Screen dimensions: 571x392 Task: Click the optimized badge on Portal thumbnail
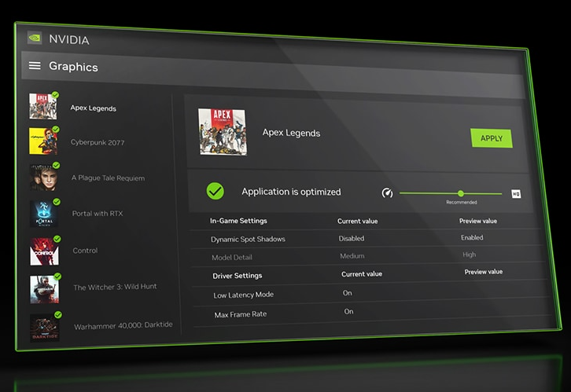57,201
